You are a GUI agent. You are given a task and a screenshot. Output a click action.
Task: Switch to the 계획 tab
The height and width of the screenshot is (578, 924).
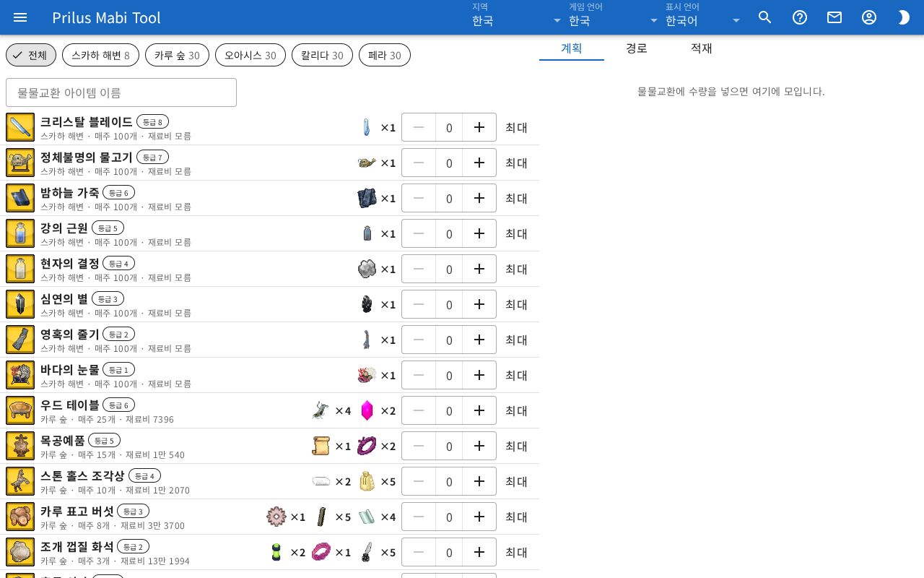click(x=572, y=48)
